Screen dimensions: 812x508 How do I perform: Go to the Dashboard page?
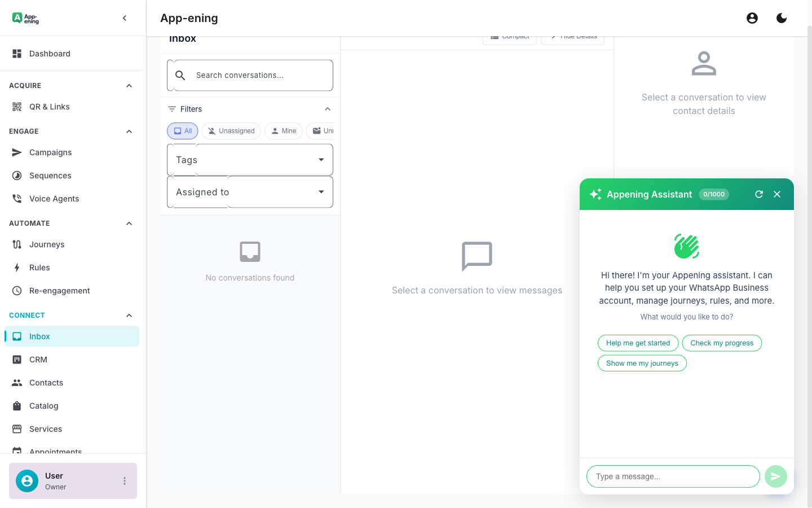[x=50, y=53]
